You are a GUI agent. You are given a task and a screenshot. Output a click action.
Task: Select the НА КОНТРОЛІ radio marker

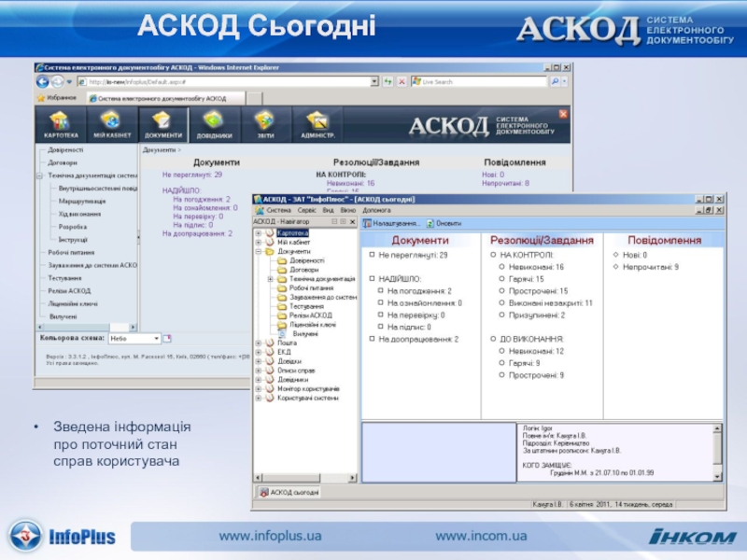pyautogui.click(x=493, y=255)
